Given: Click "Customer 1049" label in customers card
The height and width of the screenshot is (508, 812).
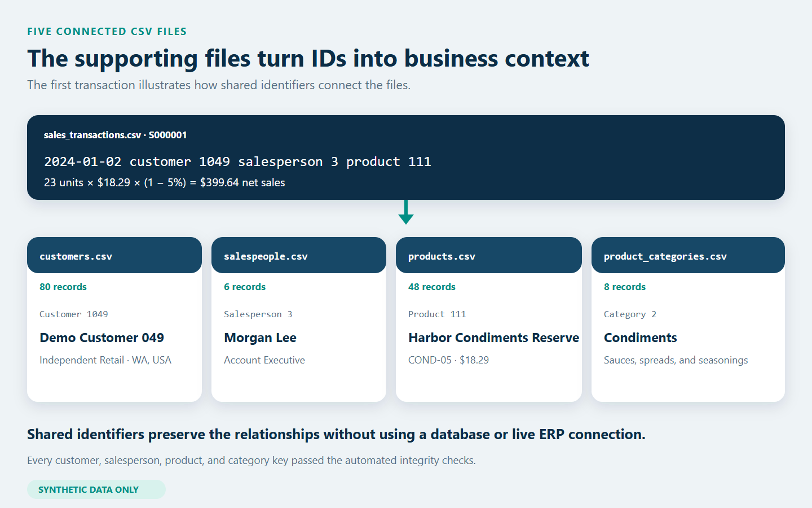Looking at the screenshot, I should pyautogui.click(x=74, y=314).
